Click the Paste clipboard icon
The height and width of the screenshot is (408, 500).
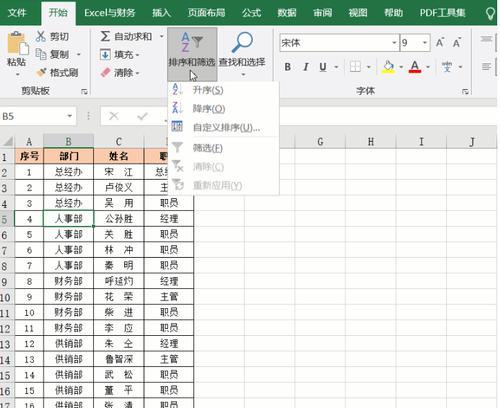pyautogui.click(x=17, y=43)
